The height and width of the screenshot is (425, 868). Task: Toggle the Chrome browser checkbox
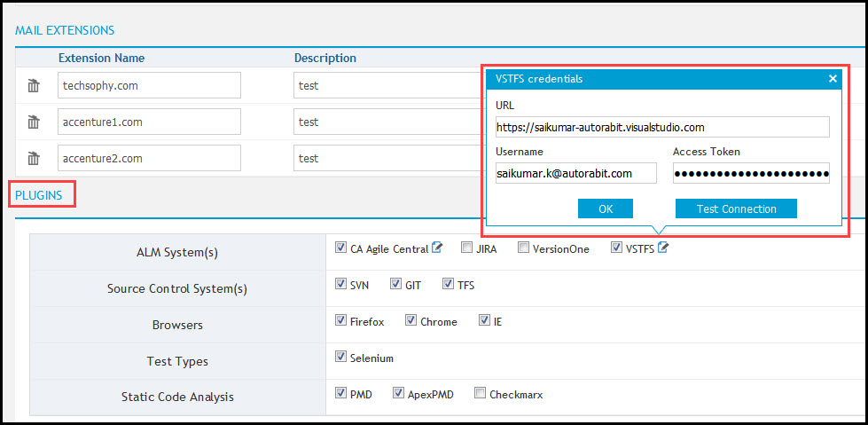pos(411,320)
